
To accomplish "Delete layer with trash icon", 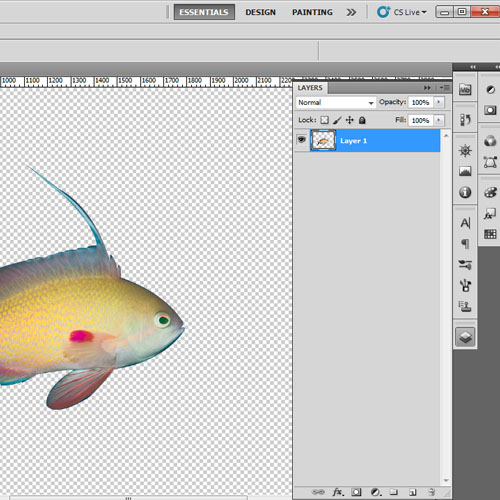I will pyautogui.click(x=432, y=492).
